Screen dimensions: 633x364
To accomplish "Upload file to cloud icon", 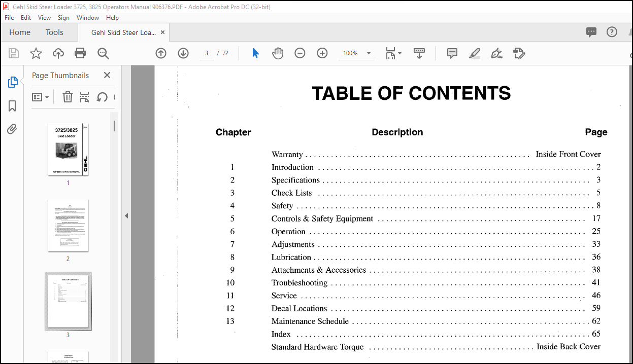I will [x=58, y=53].
